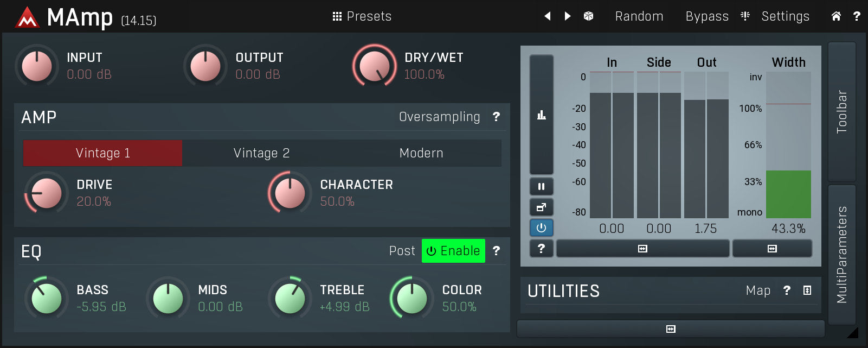Disable the EQ with the Enable button
Image resolution: width=868 pixels, height=348 pixels.
click(x=453, y=251)
